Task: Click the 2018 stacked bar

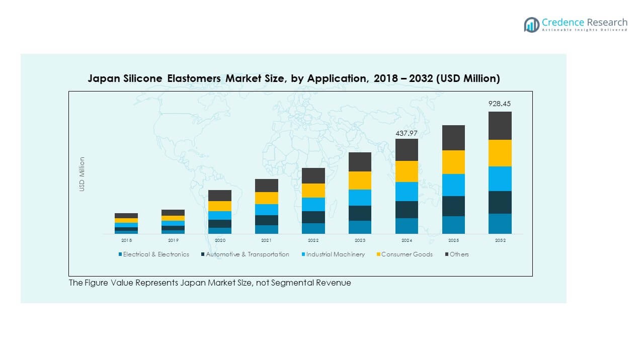Action: 126,223
